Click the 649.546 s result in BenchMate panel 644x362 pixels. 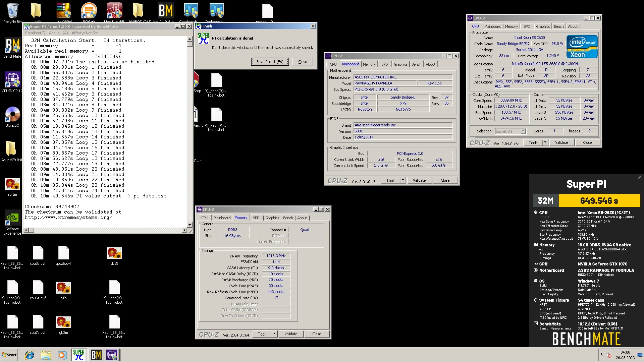coord(599,201)
